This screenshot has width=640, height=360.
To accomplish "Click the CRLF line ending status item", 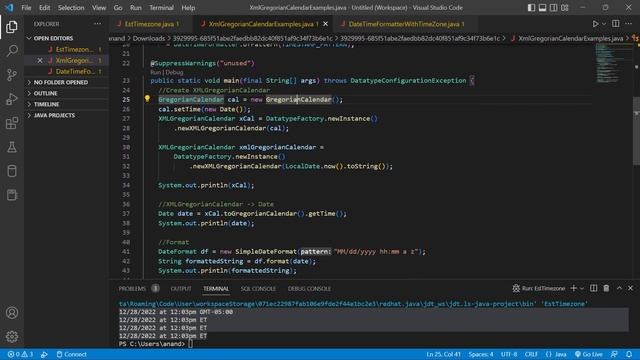I will [x=531, y=354].
